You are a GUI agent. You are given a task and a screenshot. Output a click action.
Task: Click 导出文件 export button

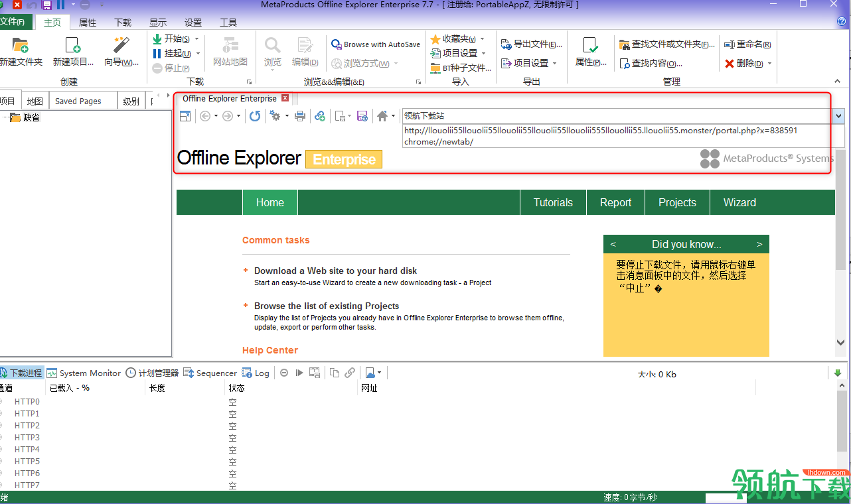(532, 44)
